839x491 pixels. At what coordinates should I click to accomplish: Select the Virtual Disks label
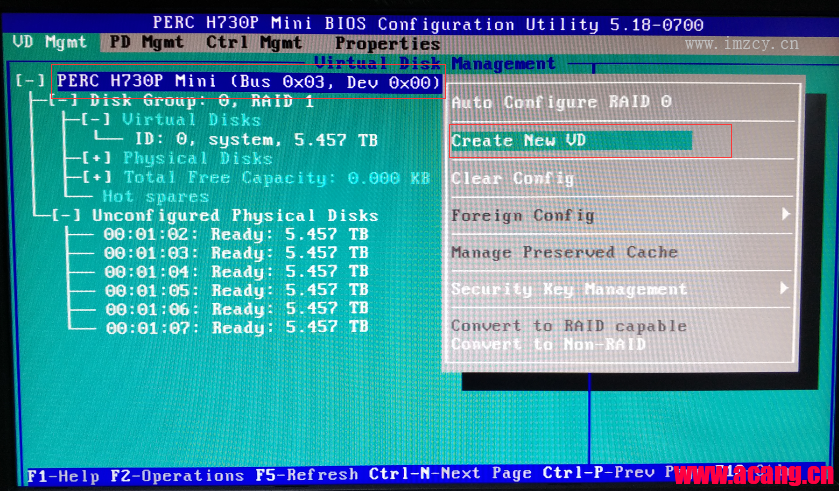pos(192,120)
